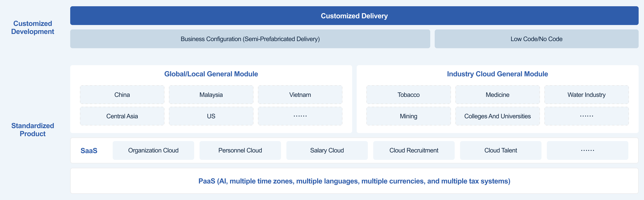Open the Organization Cloud block
This screenshot has width=644, height=200.
[x=153, y=150]
